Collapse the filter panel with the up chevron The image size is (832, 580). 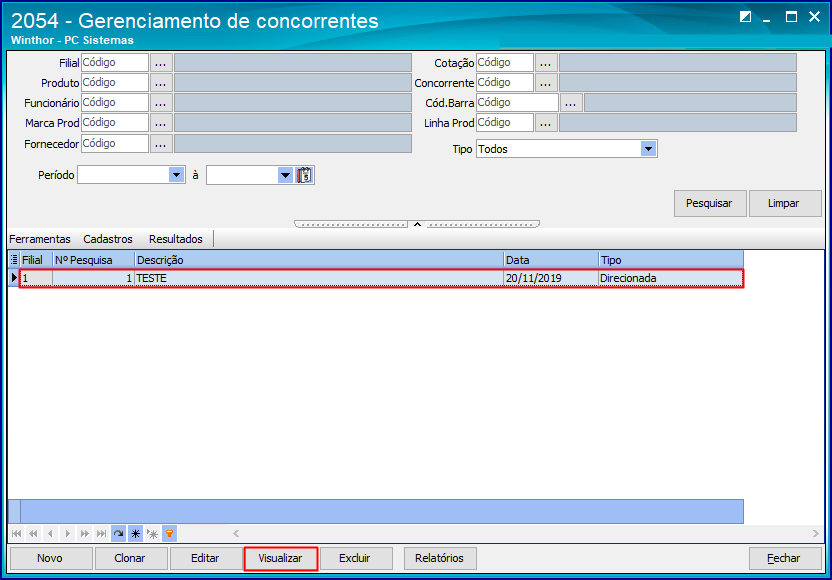click(418, 224)
